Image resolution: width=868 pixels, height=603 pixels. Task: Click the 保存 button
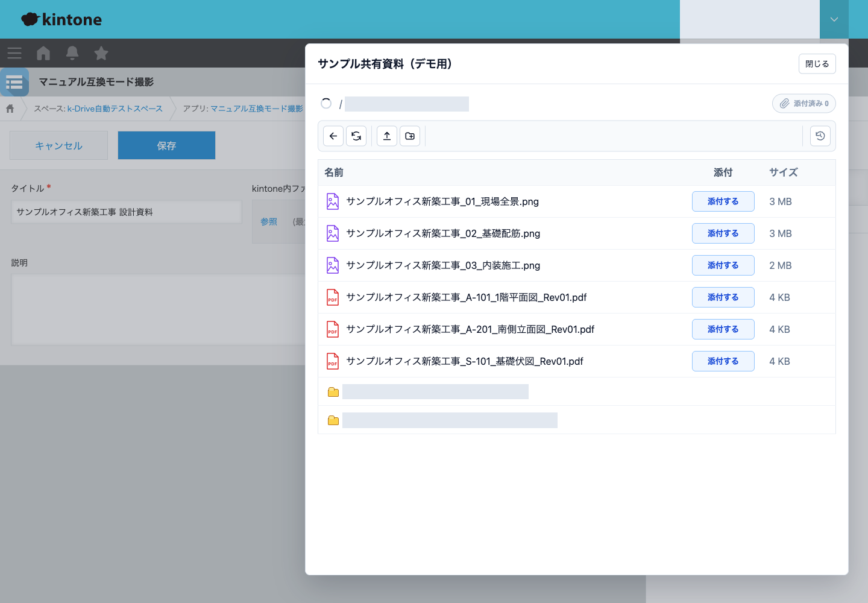(166, 145)
